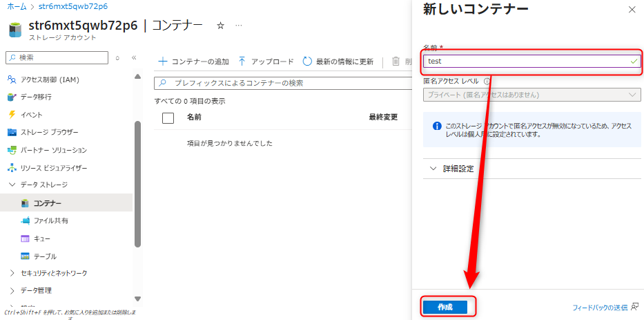Select コンテナー in the sidebar
Image resolution: width=644 pixels, height=320 pixels.
66,203
